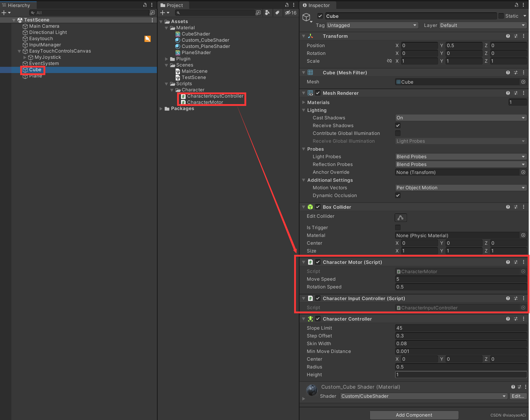Click the Position Y field
This screenshot has height=420, width=530.
coord(464,46)
